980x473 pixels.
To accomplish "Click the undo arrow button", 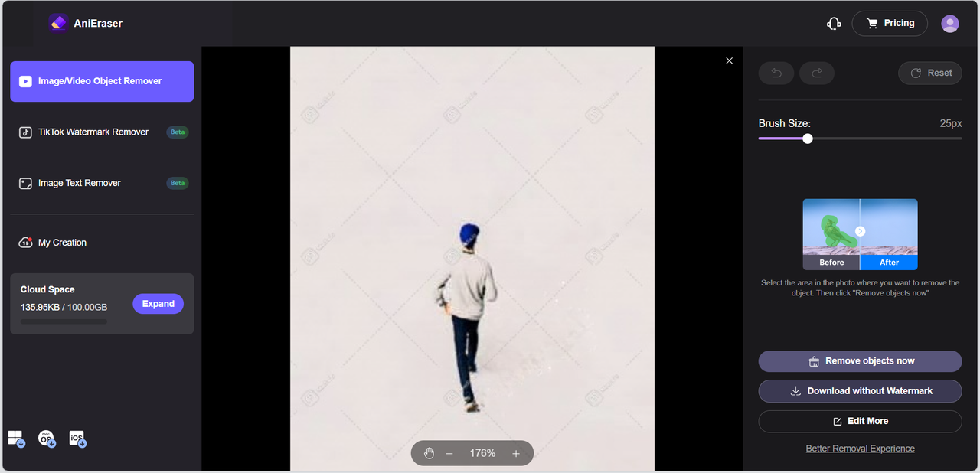I will (x=776, y=73).
